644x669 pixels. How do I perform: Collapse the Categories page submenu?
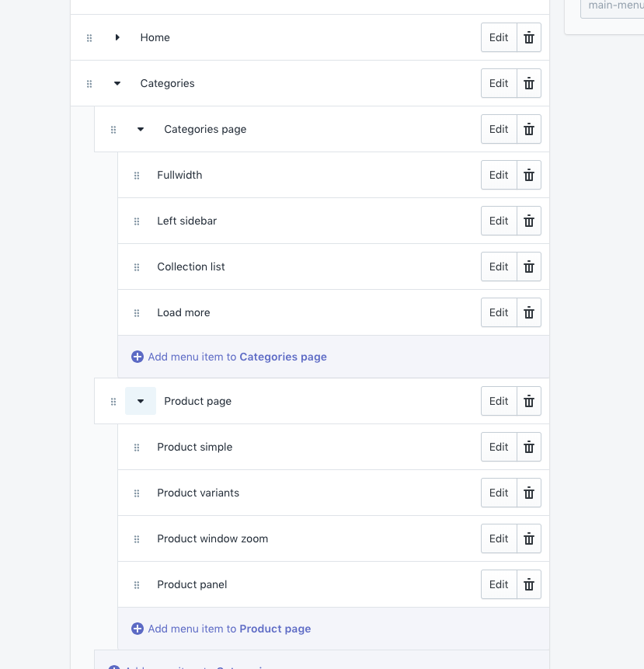point(141,129)
